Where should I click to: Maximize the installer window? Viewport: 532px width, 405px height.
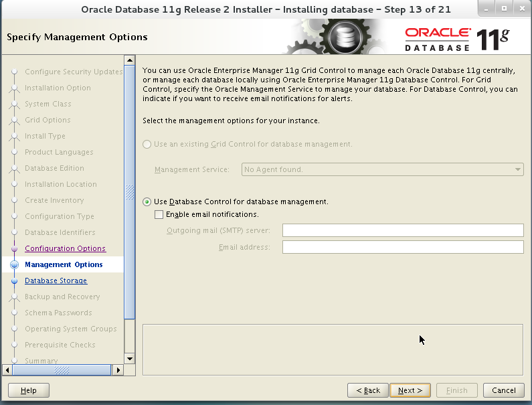[x=504, y=9]
